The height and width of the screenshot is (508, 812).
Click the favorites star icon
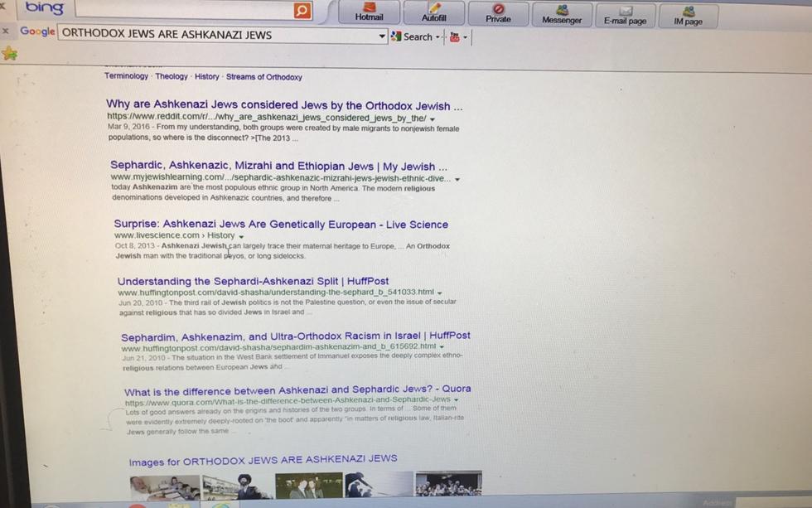[x=9, y=53]
